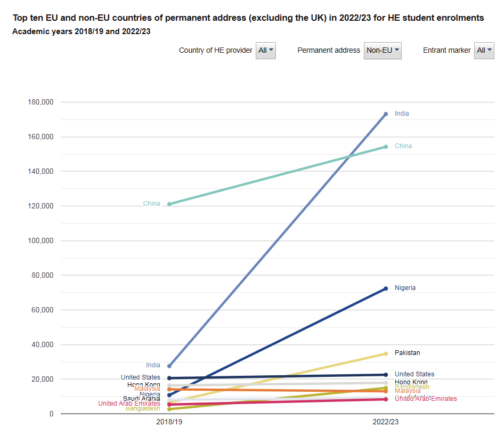Click Nigeria's 2022/23 data point
Screen dimensions: 504x435
pyautogui.click(x=386, y=288)
